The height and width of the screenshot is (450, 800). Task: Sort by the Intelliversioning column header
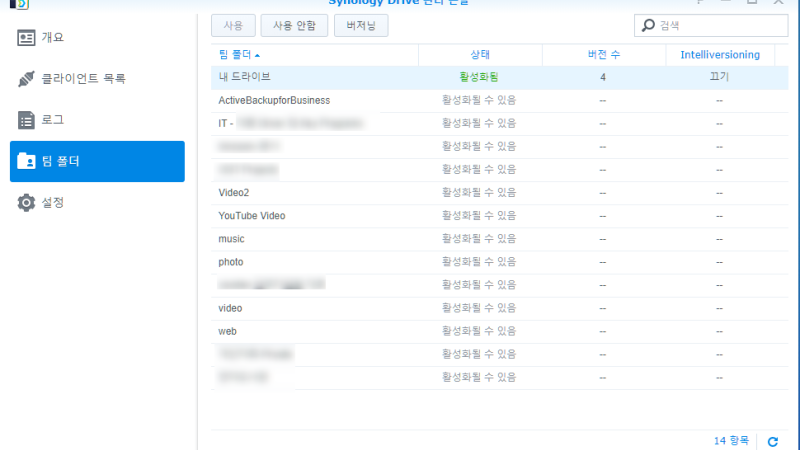[x=720, y=55]
